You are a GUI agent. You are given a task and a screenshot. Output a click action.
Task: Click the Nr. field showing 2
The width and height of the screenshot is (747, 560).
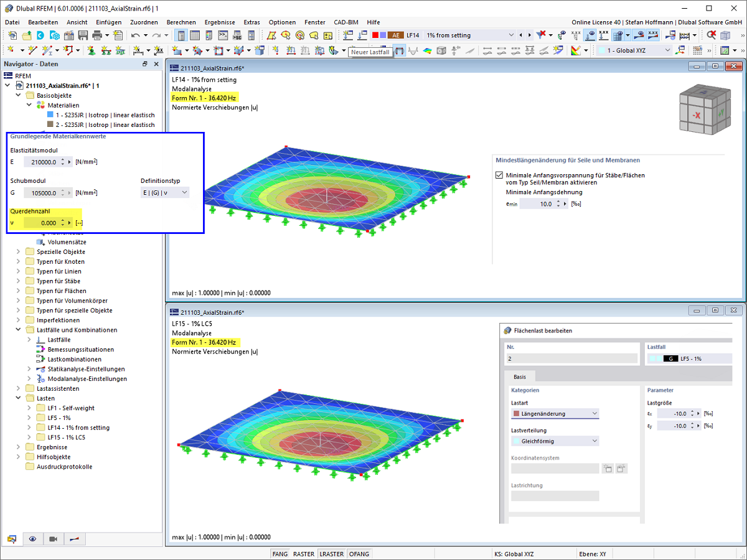[x=572, y=359]
